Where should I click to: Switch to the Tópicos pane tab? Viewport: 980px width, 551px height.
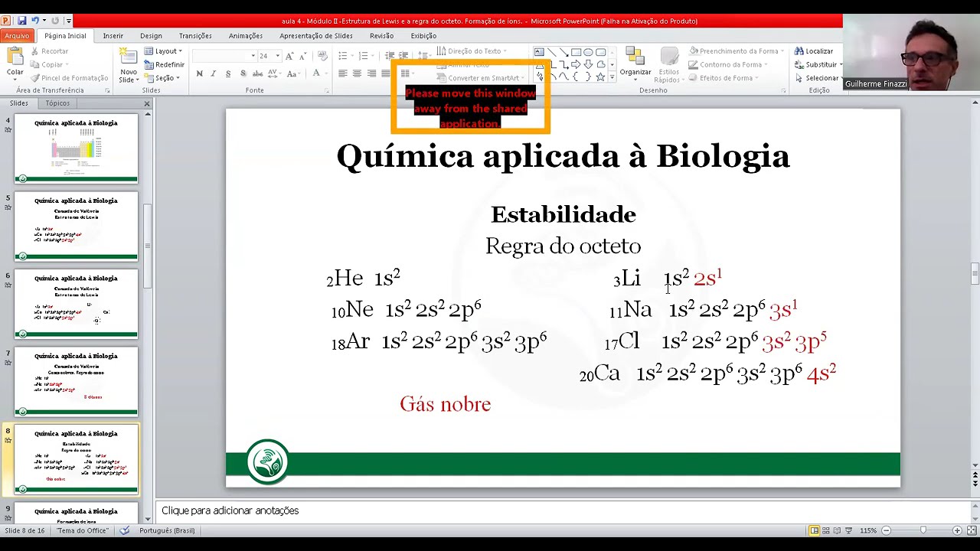pos(57,103)
